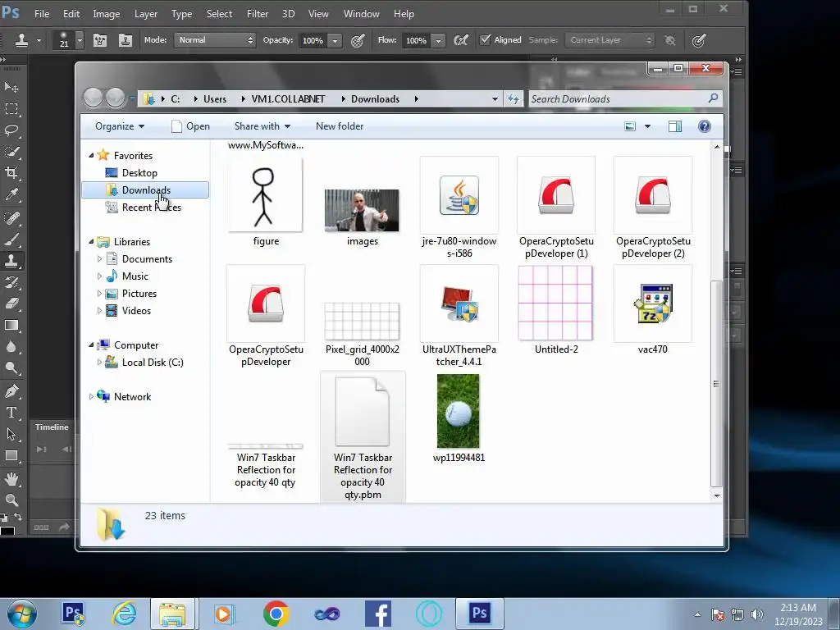Click New folder in Explorer
The height and width of the screenshot is (630, 840).
(x=340, y=126)
